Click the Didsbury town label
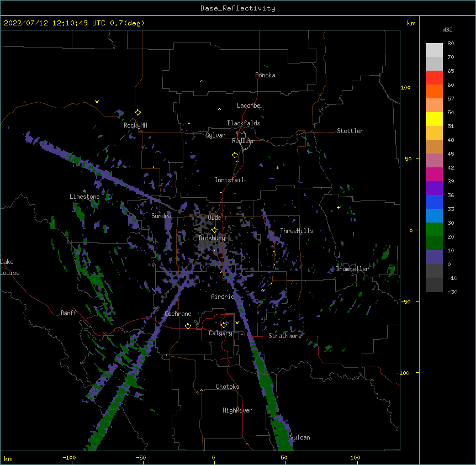This screenshot has width=476, height=465. point(212,238)
